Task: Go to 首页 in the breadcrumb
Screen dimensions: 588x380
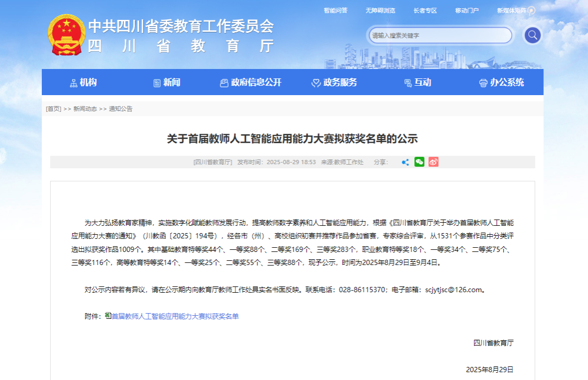Action: tap(53, 109)
